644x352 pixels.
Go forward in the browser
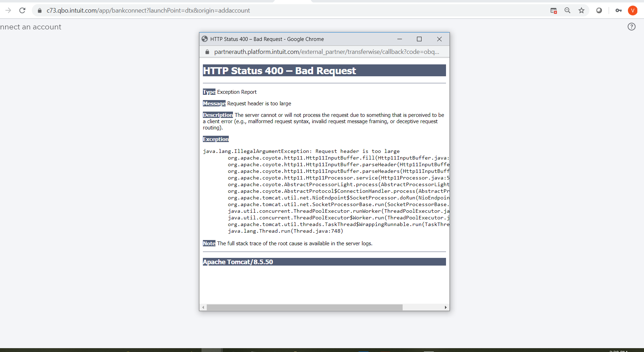(x=8, y=10)
